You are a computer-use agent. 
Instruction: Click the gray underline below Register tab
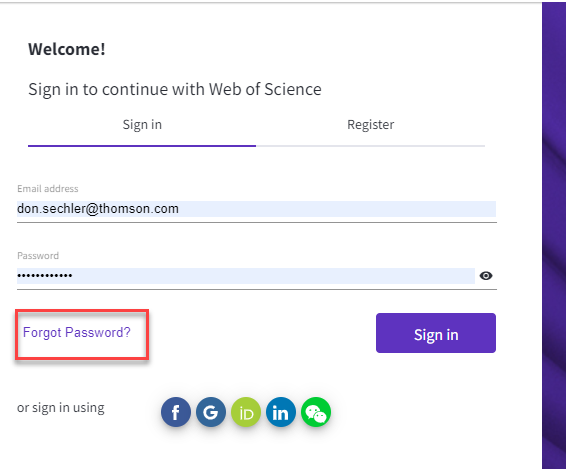coord(370,146)
